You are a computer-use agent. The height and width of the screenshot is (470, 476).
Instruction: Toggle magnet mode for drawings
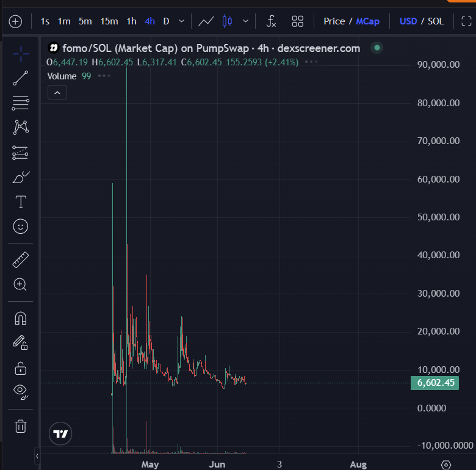click(21, 319)
